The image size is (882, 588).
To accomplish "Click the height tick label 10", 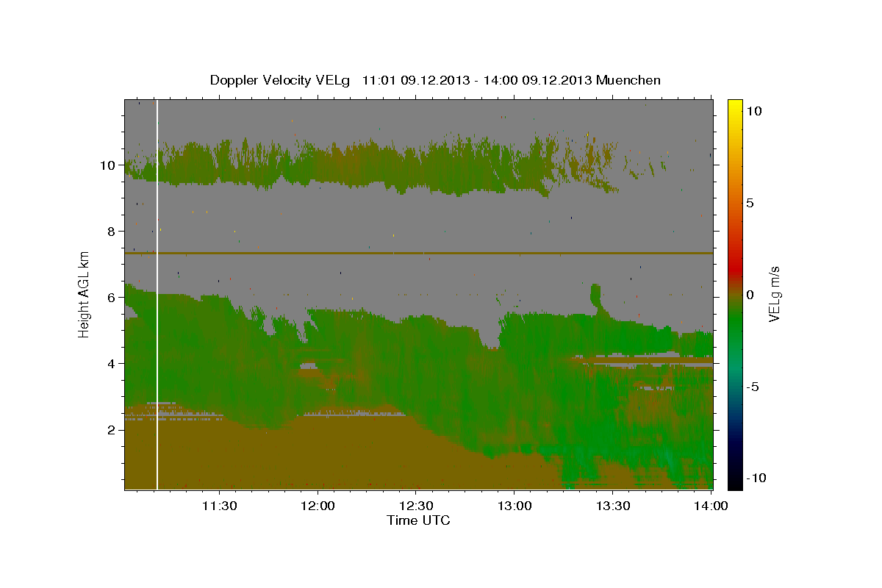I will [109, 165].
